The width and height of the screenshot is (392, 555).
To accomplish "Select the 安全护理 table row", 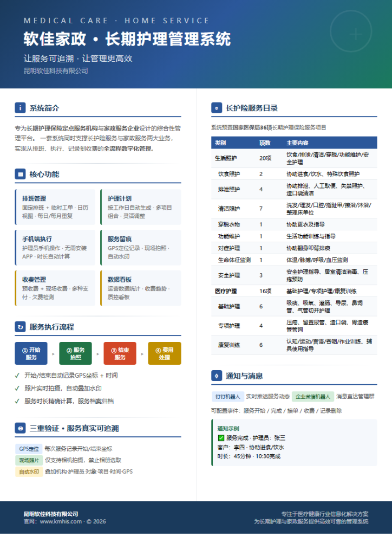I will (294, 275).
